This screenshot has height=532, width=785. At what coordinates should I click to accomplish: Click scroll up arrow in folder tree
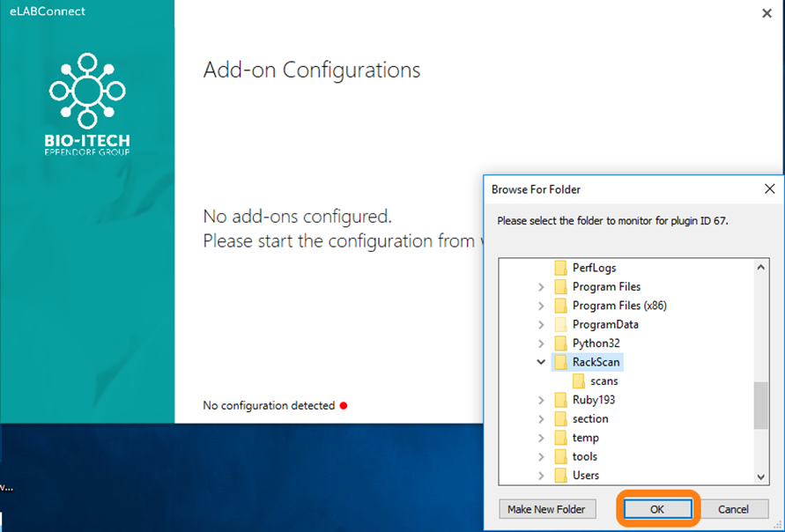click(x=761, y=266)
